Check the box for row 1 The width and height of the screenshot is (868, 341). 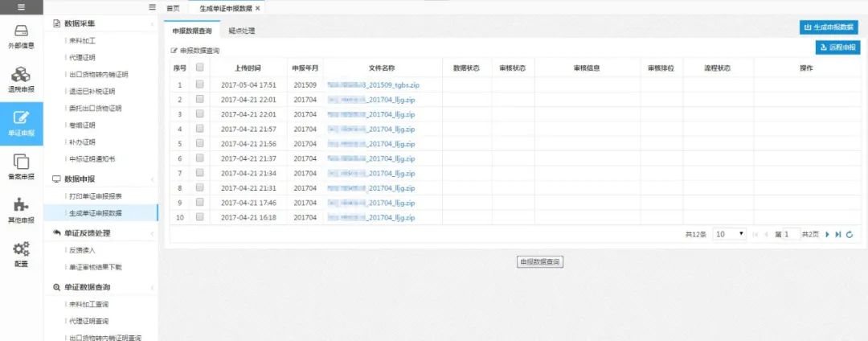pyautogui.click(x=200, y=84)
